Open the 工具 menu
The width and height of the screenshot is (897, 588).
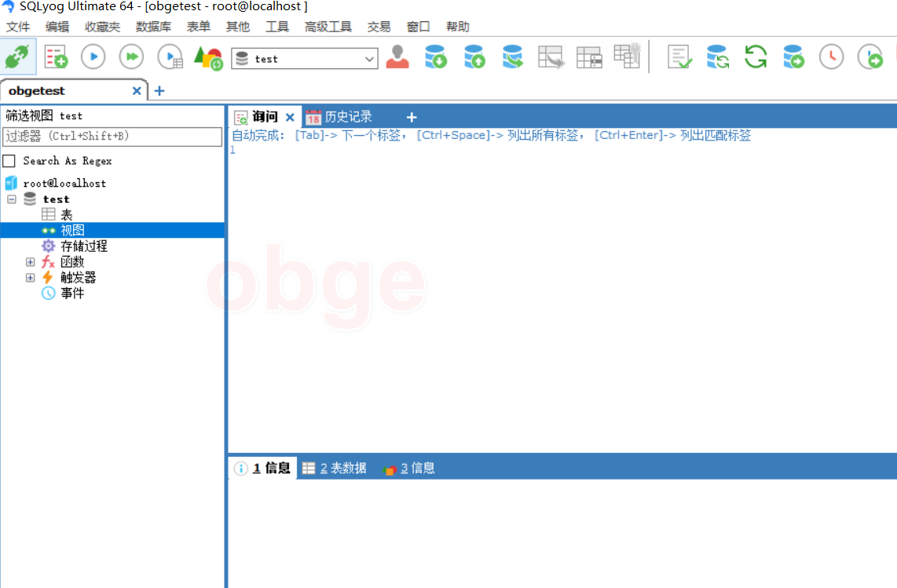click(277, 27)
